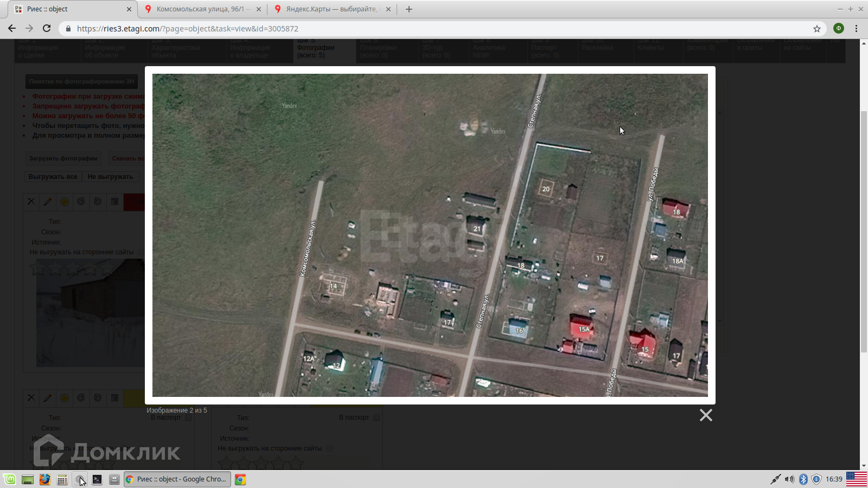Tick В паспорт checkbox in lower-left card

188,418
